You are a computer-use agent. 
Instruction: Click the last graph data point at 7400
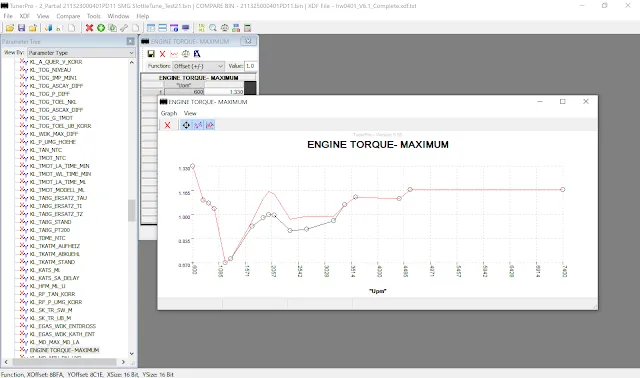[563, 189]
